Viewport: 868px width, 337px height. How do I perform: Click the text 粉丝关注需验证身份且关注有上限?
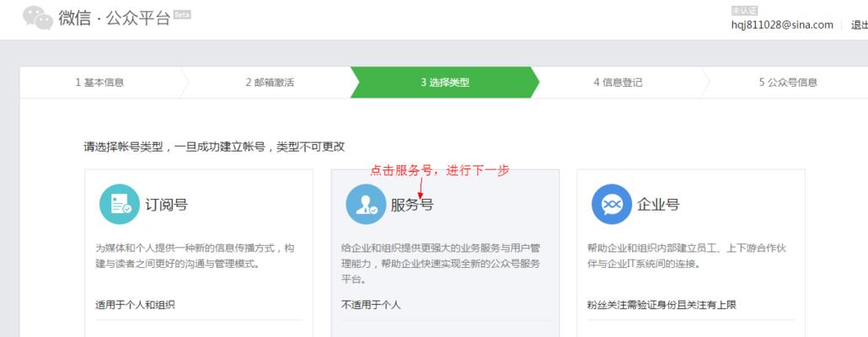point(662,304)
